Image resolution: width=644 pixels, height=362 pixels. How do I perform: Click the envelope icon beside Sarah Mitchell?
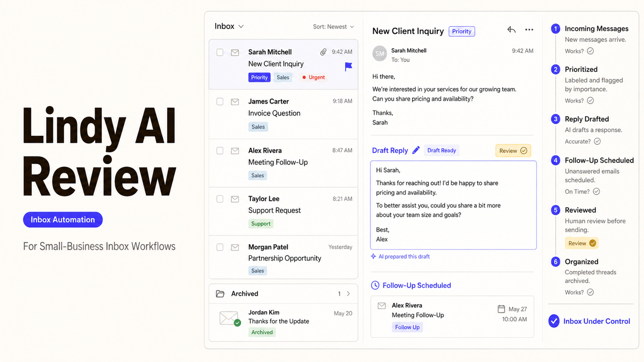[235, 52]
